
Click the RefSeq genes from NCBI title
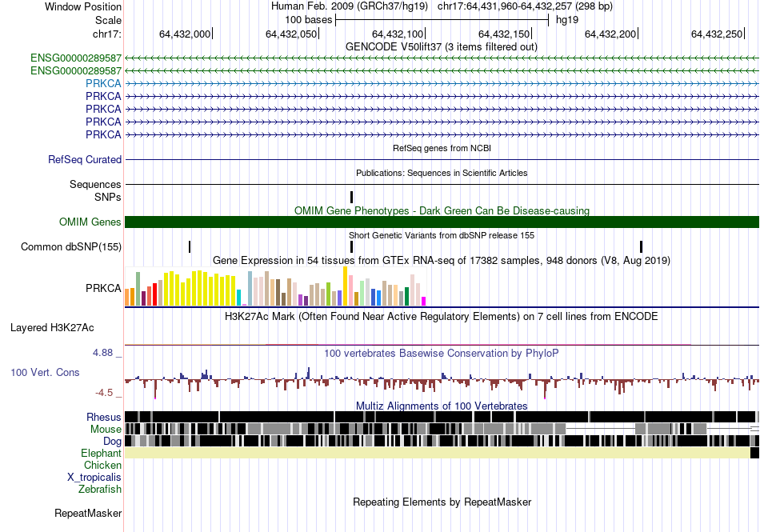pyautogui.click(x=442, y=148)
